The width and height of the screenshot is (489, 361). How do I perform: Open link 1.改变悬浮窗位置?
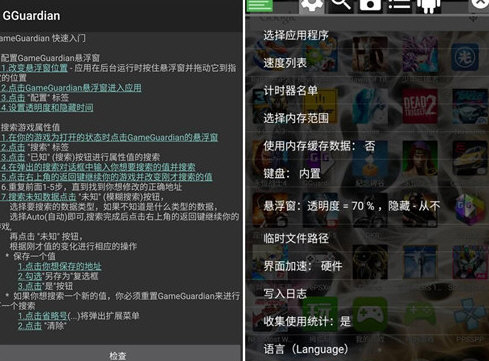34,68
